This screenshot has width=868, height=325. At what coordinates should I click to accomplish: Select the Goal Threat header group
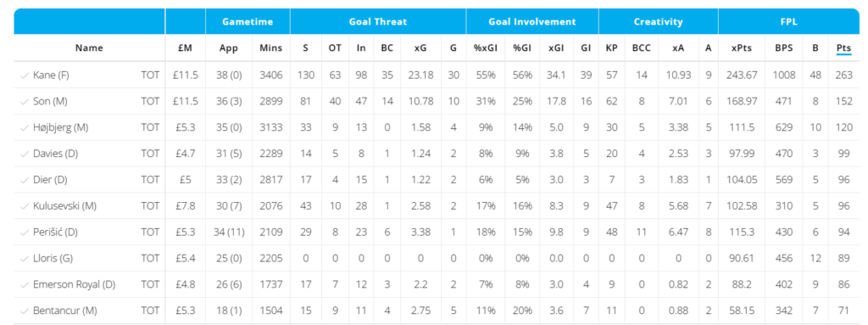(x=377, y=22)
